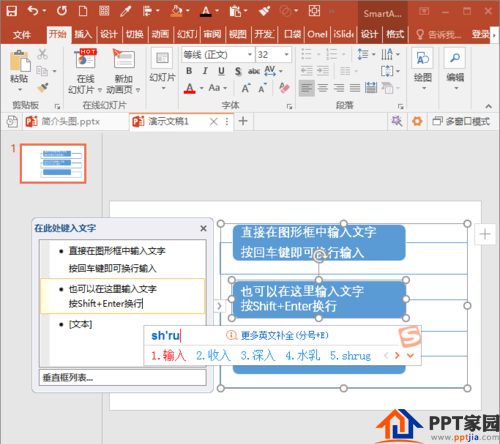Toggle Bold formatting
The width and height of the screenshot is (500, 444).
click(189, 71)
